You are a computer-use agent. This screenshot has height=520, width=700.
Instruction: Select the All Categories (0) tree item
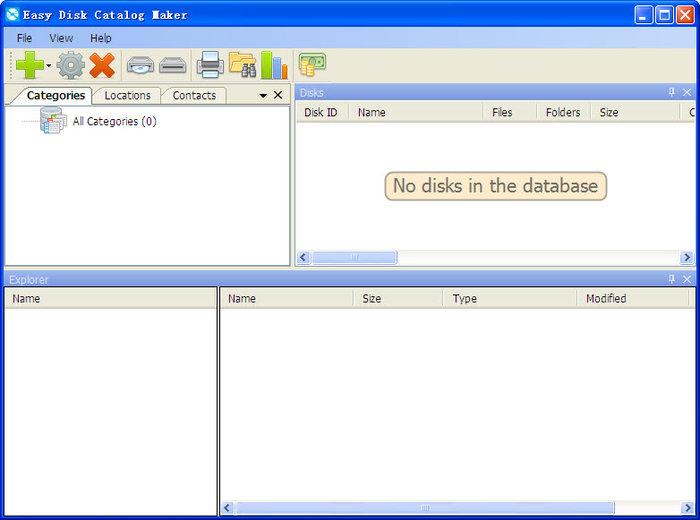(114, 121)
